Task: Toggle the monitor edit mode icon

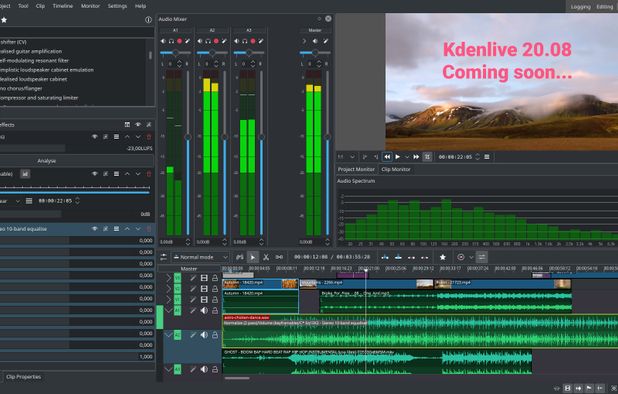Action: coord(427,157)
